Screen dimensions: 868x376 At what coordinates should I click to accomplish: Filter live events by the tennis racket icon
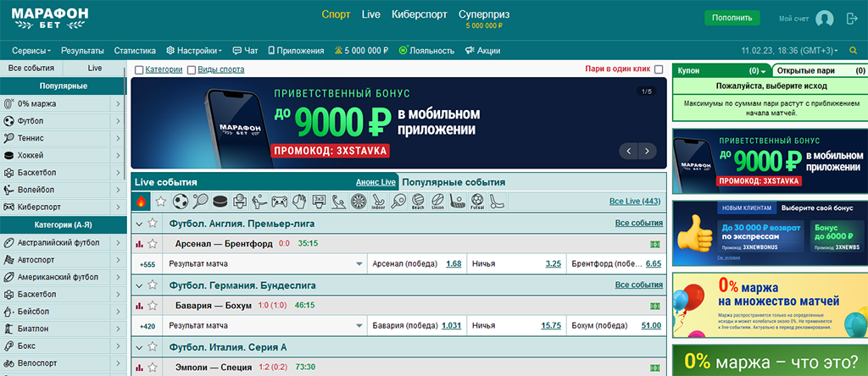pyautogui.click(x=200, y=202)
